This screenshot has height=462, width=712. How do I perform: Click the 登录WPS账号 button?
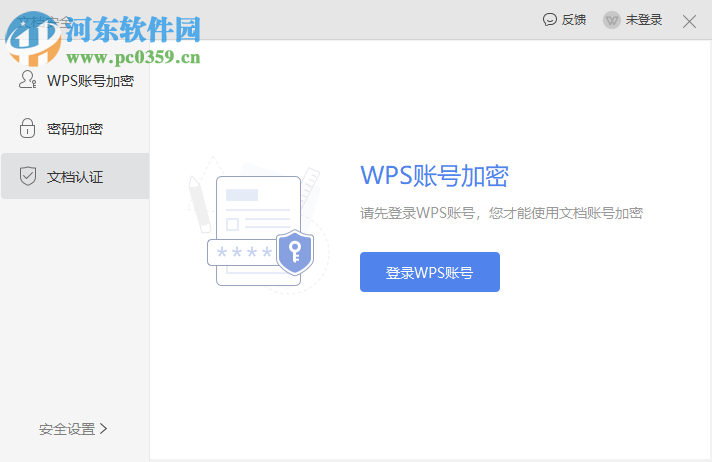pyautogui.click(x=430, y=272)
